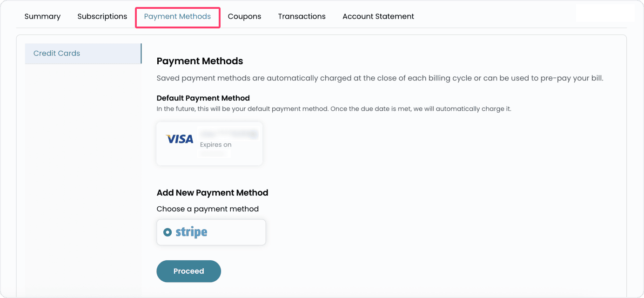Image resolution: width=644 pixels, height=298 pixels.
Task: Choose Stripe as the new payment method
Action: pyautogui.click(x=211, y=232)
